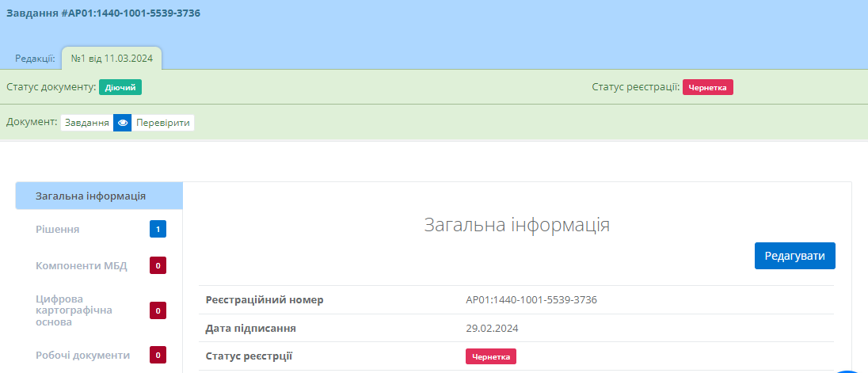Click the Чернетка badge next to Статус реєстрації
This screenshot has height=373, width=868.
pyautogui.click(x=707, y=87)
